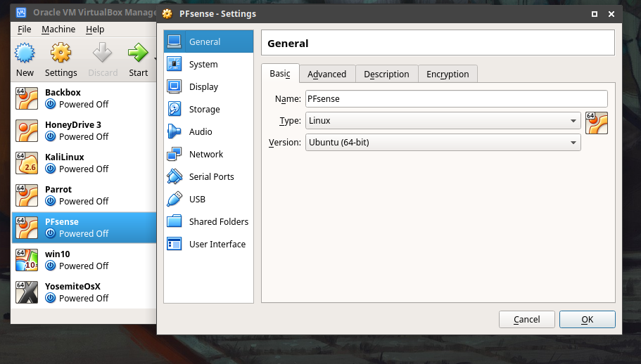Open the Display settings category
The height and width of the screenshot is (364, 641).
point(208,86)
